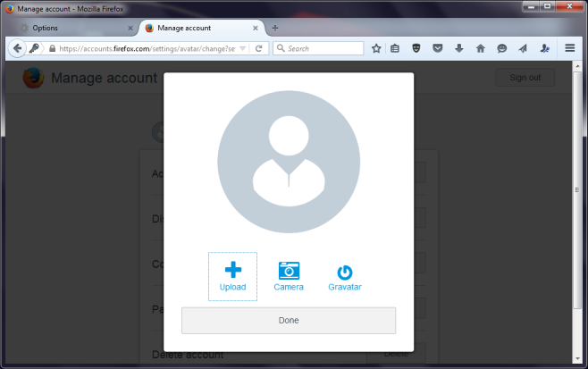Viewport: 588px width, 369px height.
Task: Click the scrollbar up arrow
Action: [577, 66]
